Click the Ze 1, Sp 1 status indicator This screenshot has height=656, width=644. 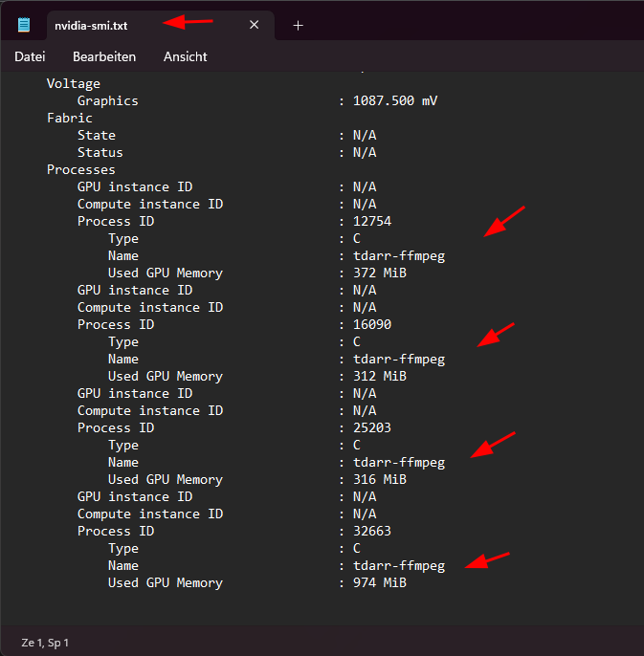point(45,643)
